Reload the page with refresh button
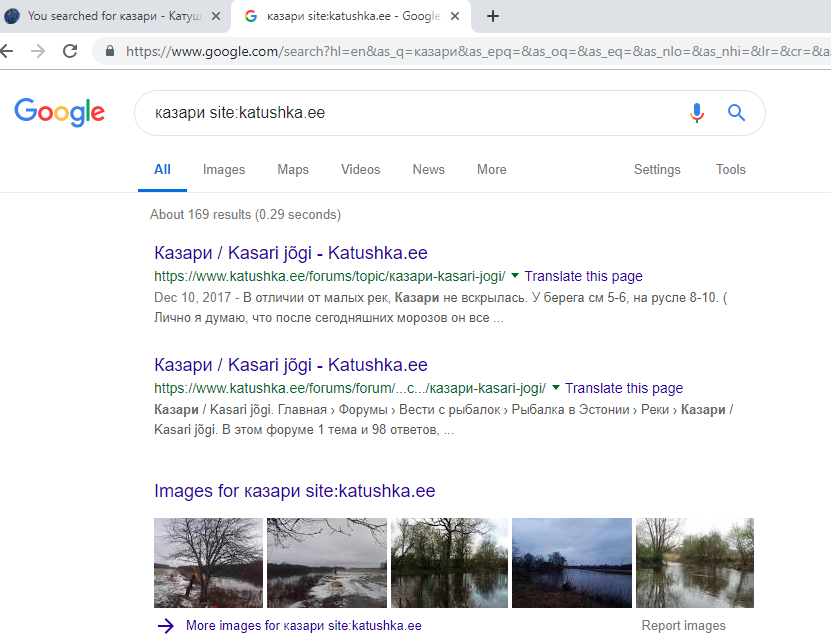Screen dimensions: 831x636 (x=70, y=51)
